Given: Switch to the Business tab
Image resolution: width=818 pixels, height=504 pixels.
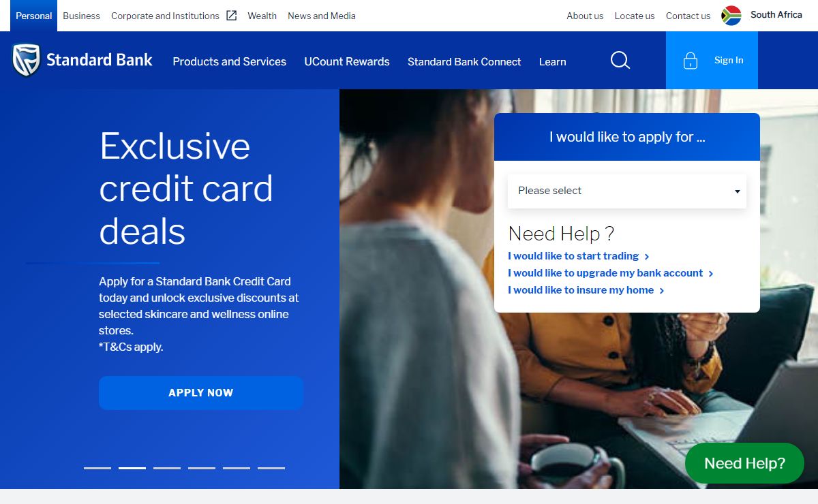Looking at the screenshot, I should pos(81,16).
